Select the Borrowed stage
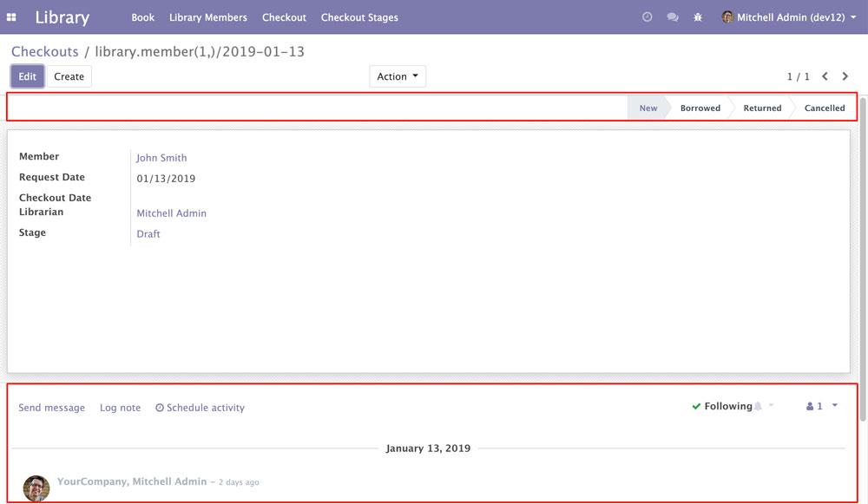 click(x=700, y=108)
